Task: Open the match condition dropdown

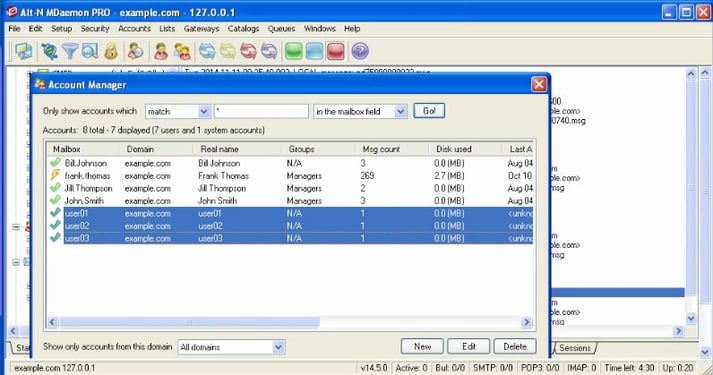Action: (178, 111)
